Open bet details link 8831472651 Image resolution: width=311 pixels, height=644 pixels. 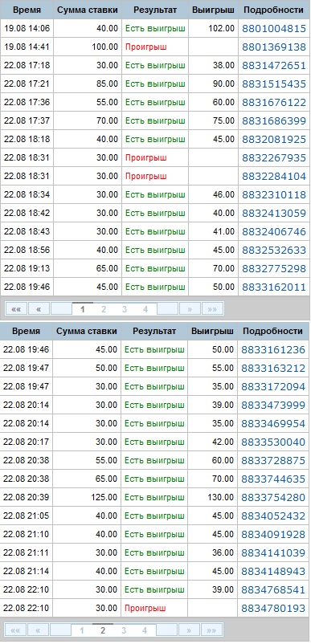click(274, 66)
